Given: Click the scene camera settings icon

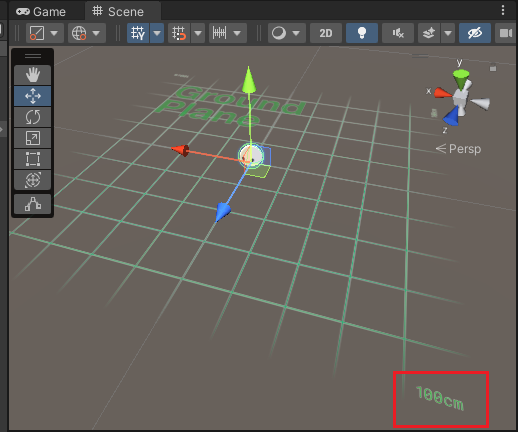Looking at the screenshot, I should point(506,33).
